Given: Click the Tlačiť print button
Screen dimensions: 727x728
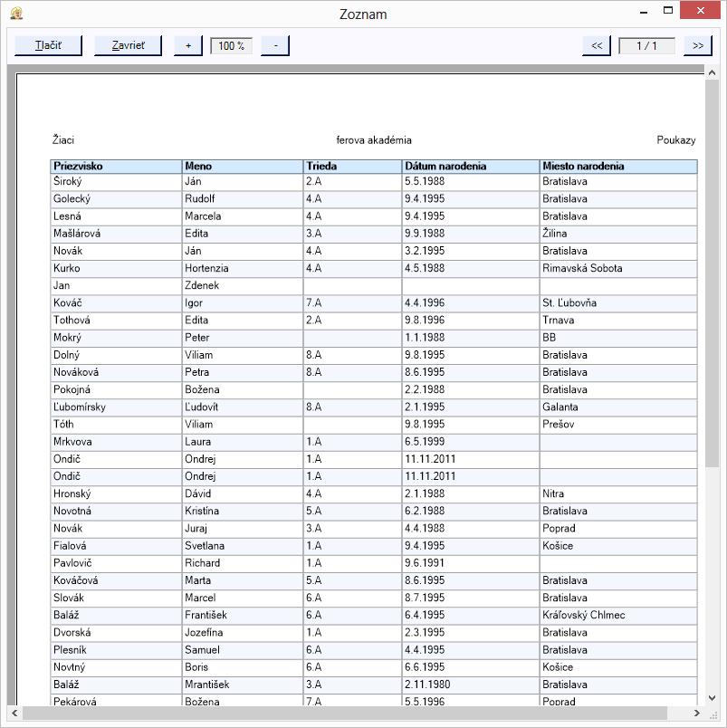Looking at the screenshot, I should point(48,45).
